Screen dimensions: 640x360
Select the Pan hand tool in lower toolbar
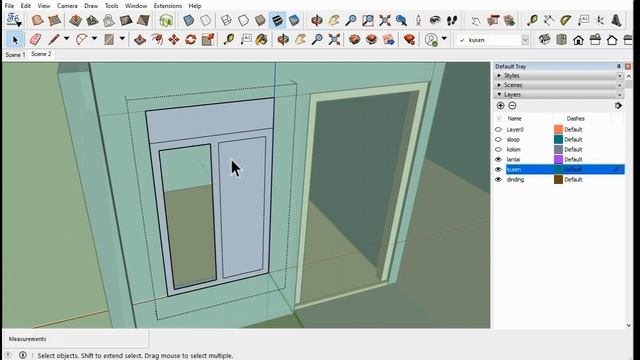point(300,40)
